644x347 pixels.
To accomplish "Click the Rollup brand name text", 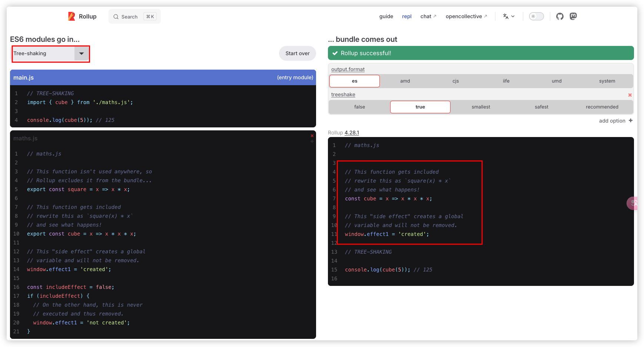I will pos(87,16).
